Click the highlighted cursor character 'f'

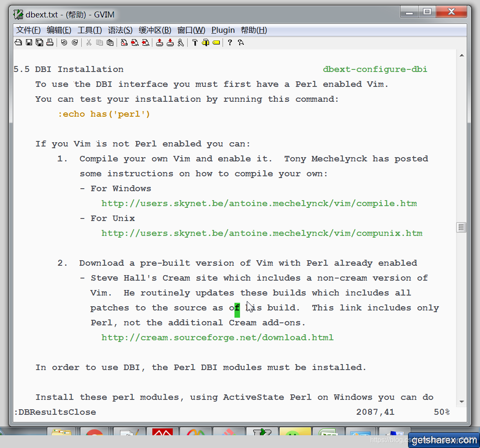click(x=237, y=310)
